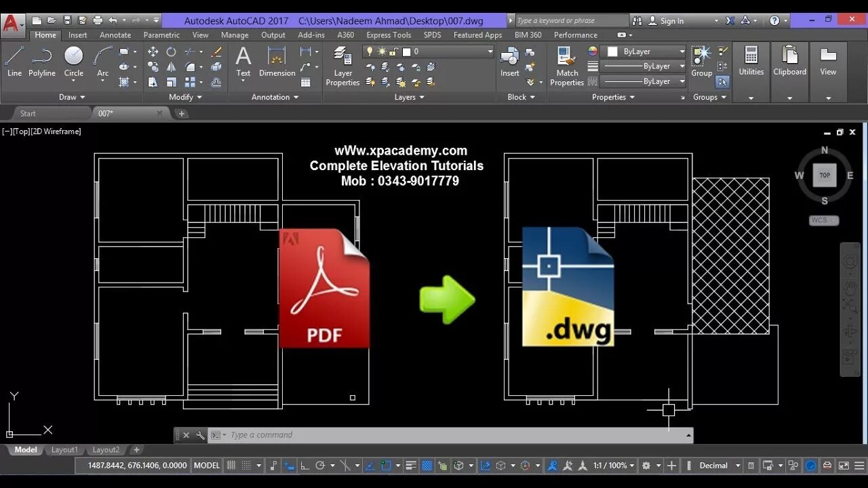Switch to the Annotate ribbon tab
Screen dimensions: 868x488
point(115,35)
